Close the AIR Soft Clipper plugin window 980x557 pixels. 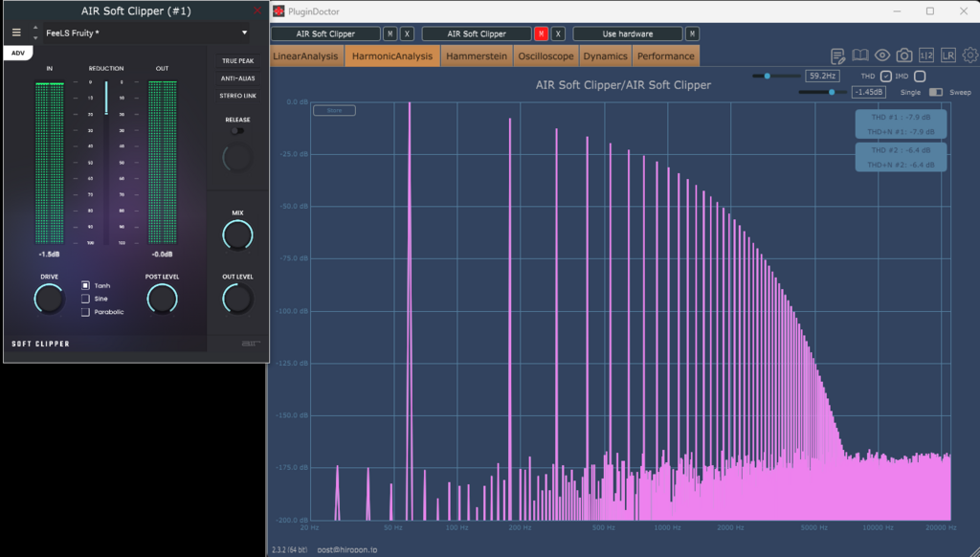tap(257, 11)
